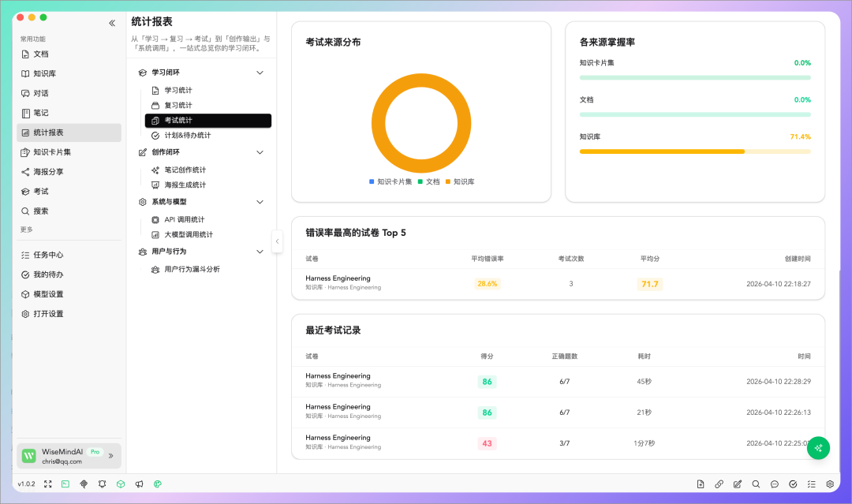Image resolution: width=852 pixels, height=504 pixels.
Task: Click the 28.6% average error rate badge
Action: 488,283
